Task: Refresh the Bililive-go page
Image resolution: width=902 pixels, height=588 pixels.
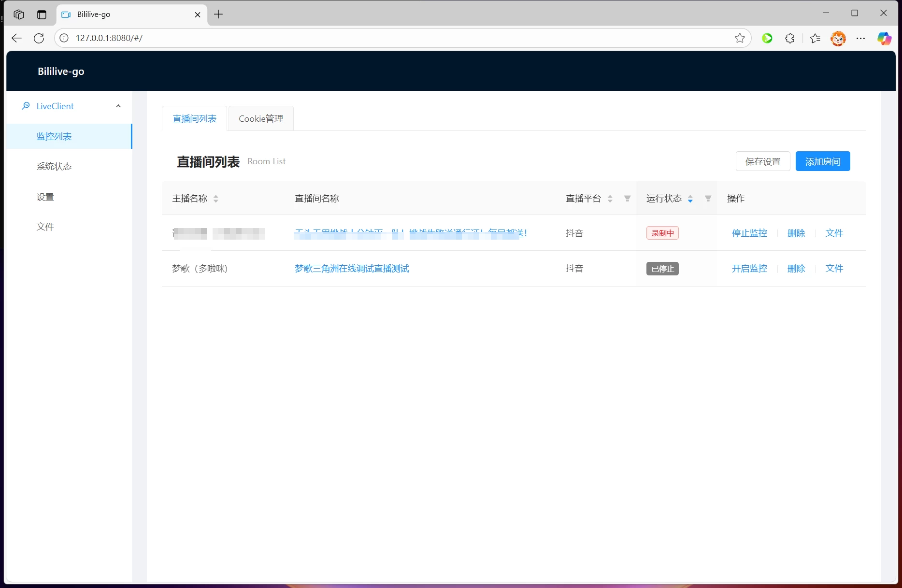Action: point(39,38)
